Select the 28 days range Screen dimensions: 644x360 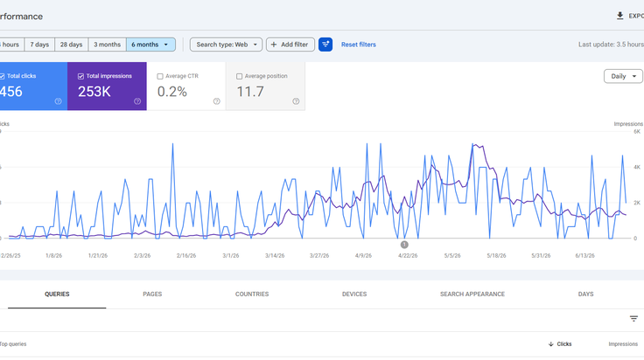[x=72, y=45]
